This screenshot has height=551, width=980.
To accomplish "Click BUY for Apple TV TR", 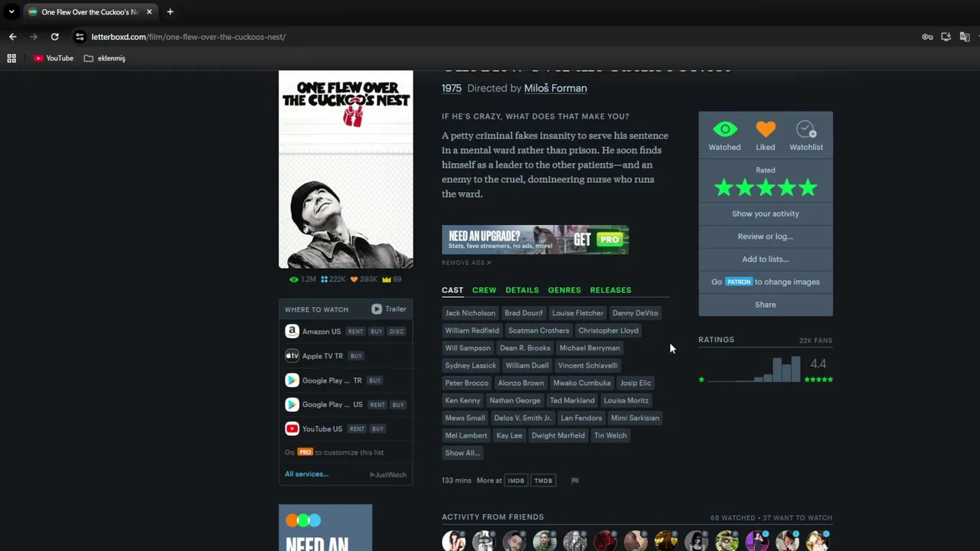I will [x=356, y=356].
